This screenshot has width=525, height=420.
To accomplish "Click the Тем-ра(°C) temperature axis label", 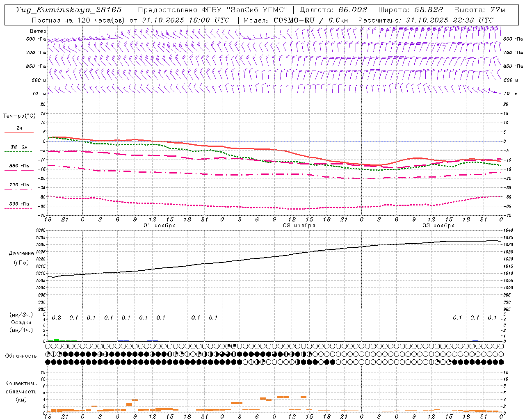I will [x=19, y=116].
